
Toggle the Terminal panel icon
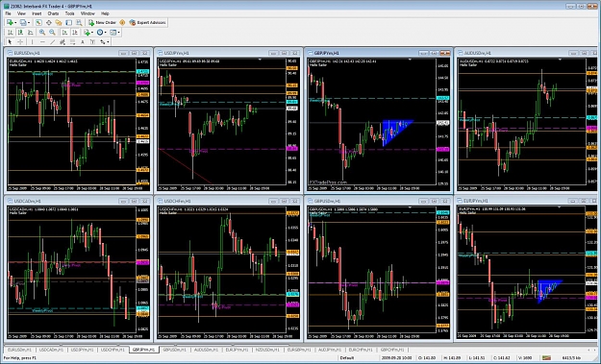tap(68, 23)
